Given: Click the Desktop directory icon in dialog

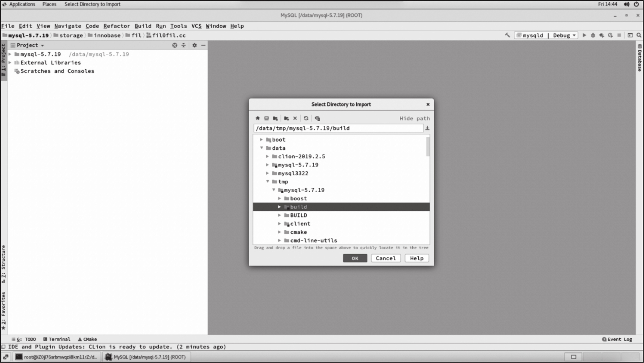Looking at the screenshot, I should (267, 118).
